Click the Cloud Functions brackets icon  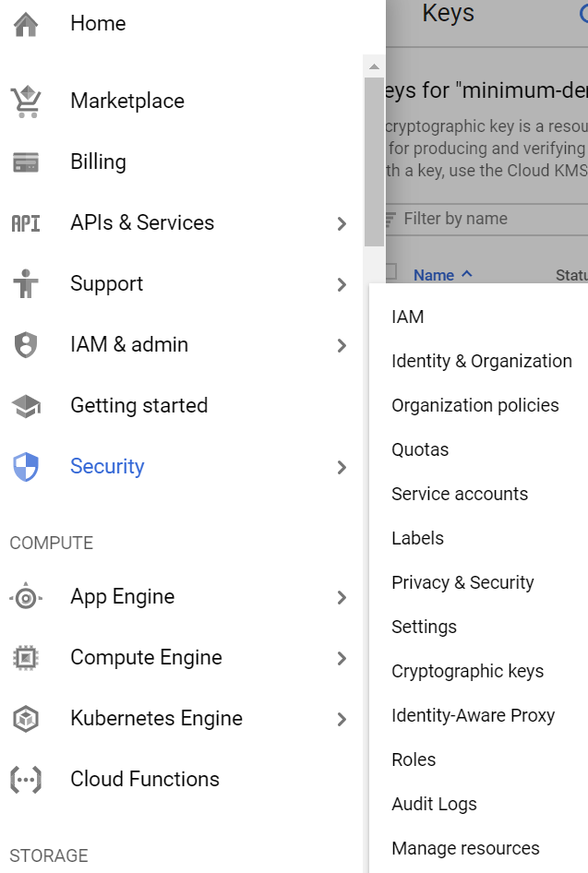(26, 780)
